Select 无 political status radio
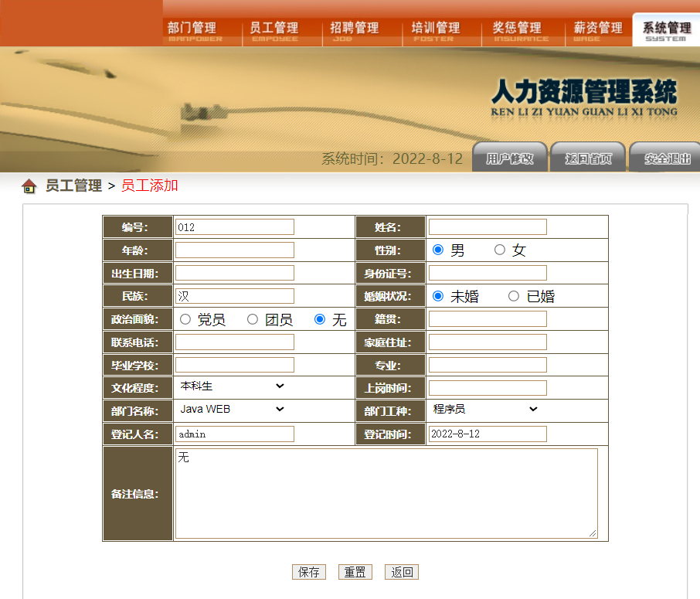 [x=320, y=319]
